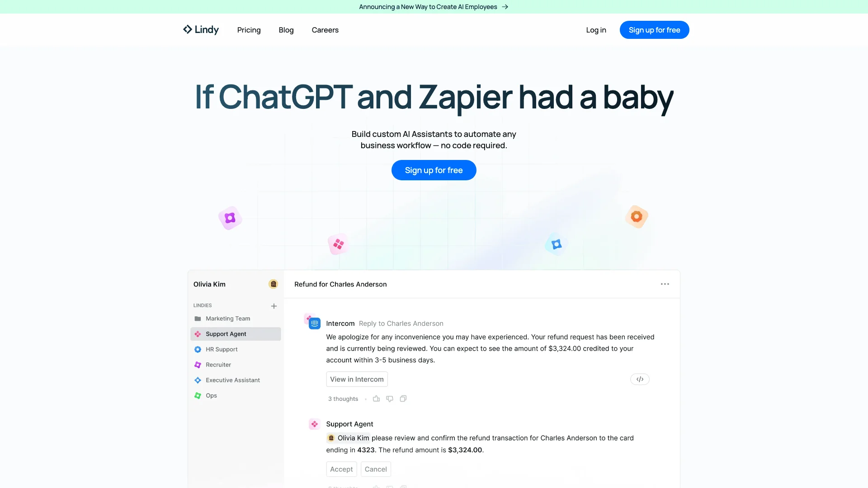This screenshot has width=868, height=488.
Task: Expand the three-dot menu top right
Action: coord(665,284)
